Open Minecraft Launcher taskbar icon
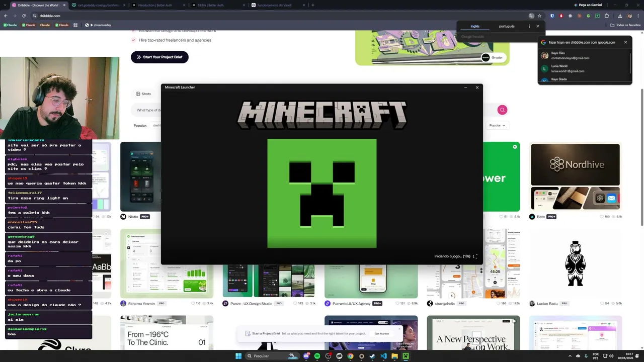Image resolution: width=644 pixels, height=362 pixels. [x=406, y=356]
